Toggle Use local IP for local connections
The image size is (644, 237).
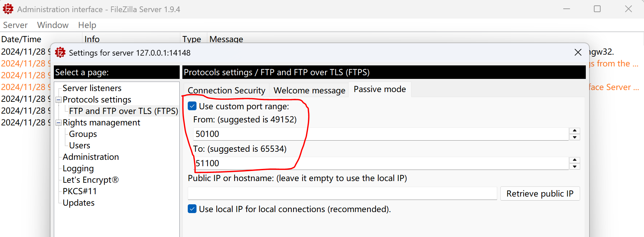click(x=192, y=209)
